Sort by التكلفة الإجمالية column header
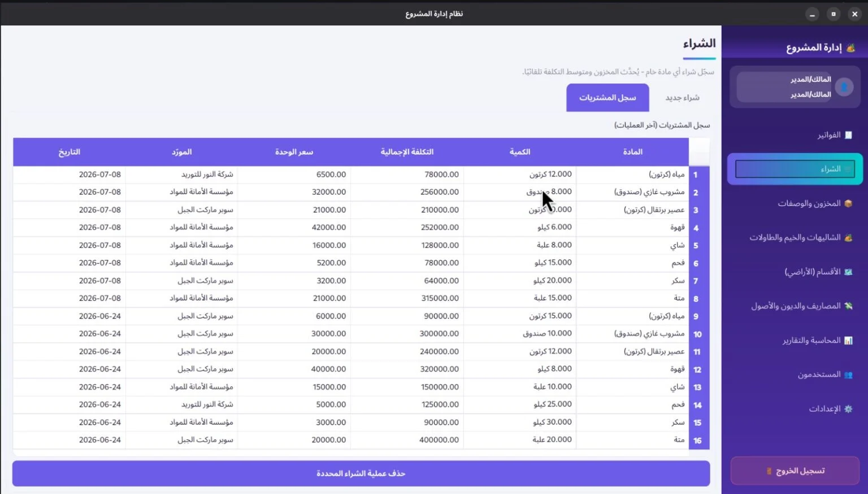 coord(407,152)
